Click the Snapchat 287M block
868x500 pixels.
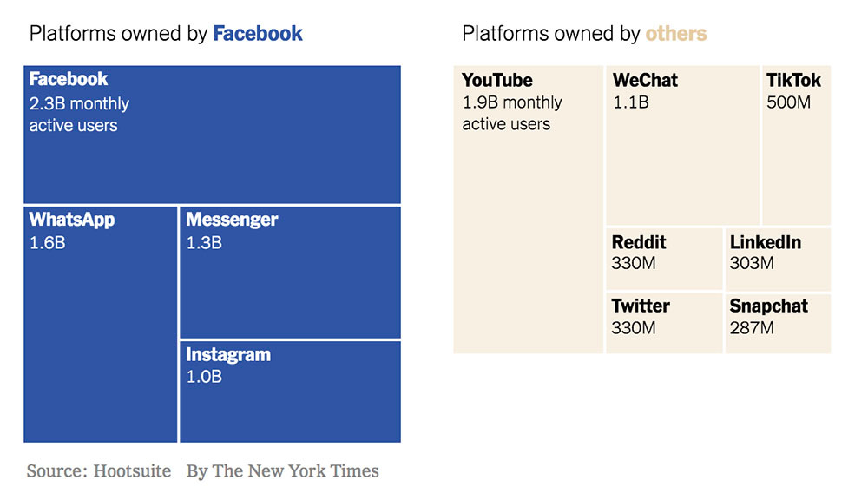779,323
